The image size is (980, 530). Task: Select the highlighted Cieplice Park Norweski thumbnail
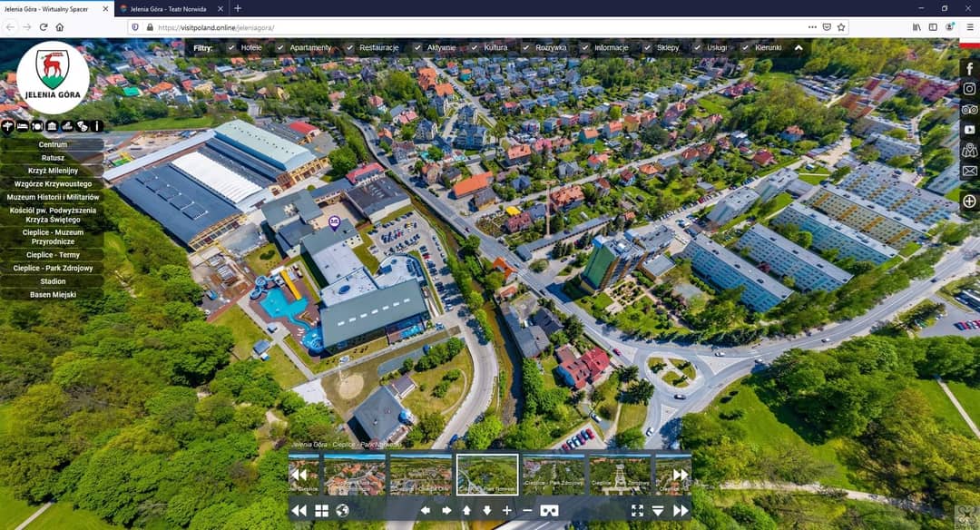click(x=487, y=474)
